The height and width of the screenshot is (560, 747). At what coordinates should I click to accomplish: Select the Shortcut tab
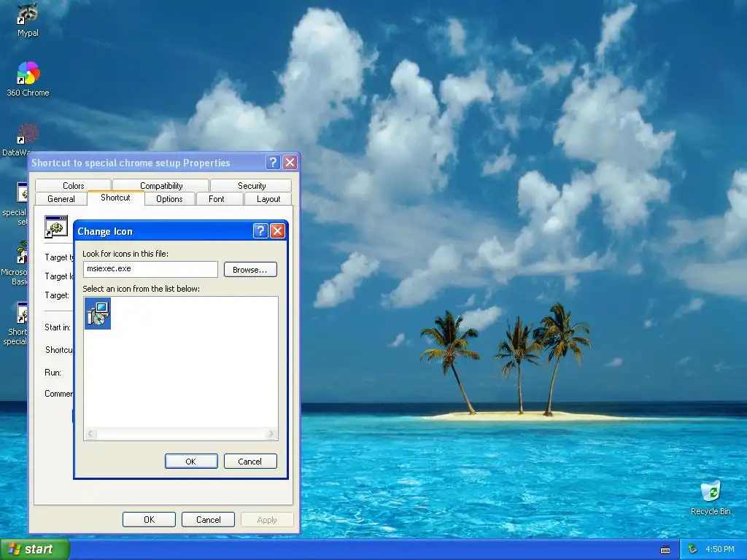click(x=115, y=198)
